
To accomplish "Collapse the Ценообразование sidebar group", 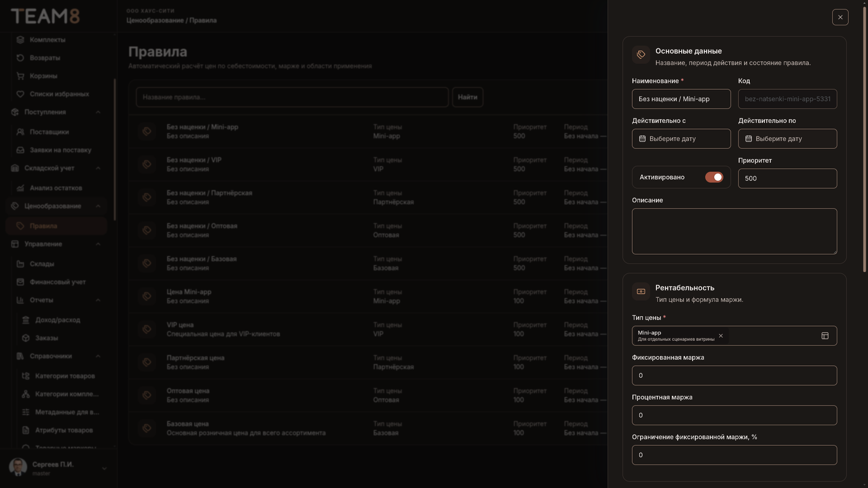I will 98,206.
